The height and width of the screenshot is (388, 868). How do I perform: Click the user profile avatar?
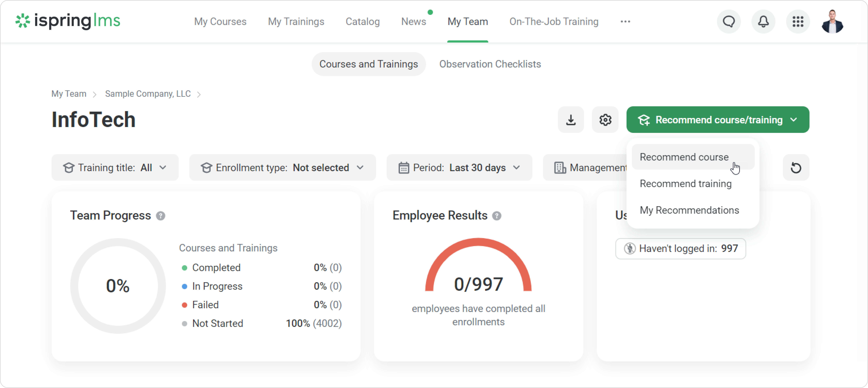pyautogui.click(x=832, y=22)
